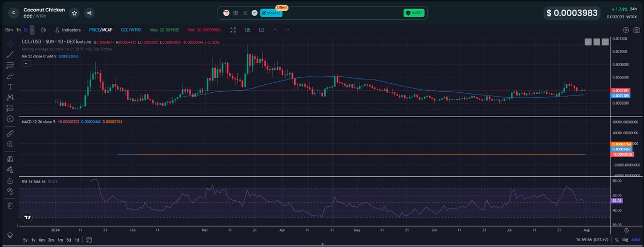Select the brush drawing tool
The image size is (644, 247).
click(10, 75)
